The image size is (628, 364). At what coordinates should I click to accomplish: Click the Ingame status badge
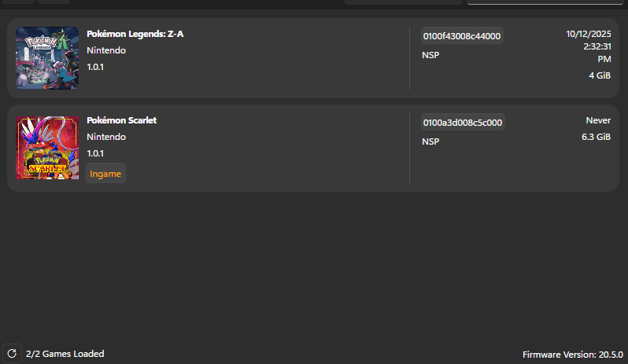pos(105,173)
